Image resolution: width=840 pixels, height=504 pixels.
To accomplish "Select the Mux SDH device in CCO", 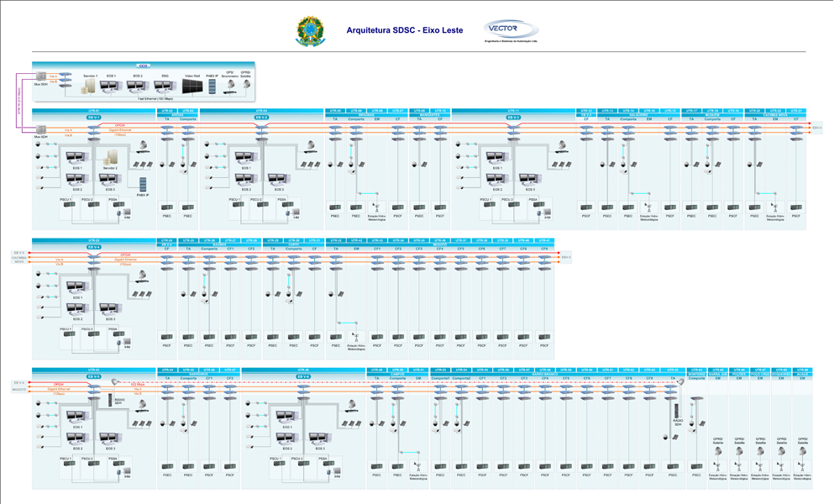I will [x=41, y=77].
